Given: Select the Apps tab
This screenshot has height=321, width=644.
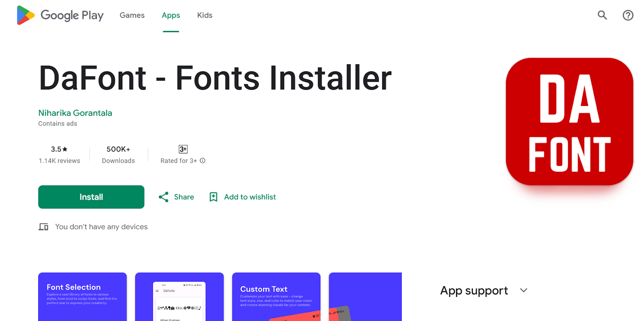Looking at the screenshot, I should (x=171, y=15).
